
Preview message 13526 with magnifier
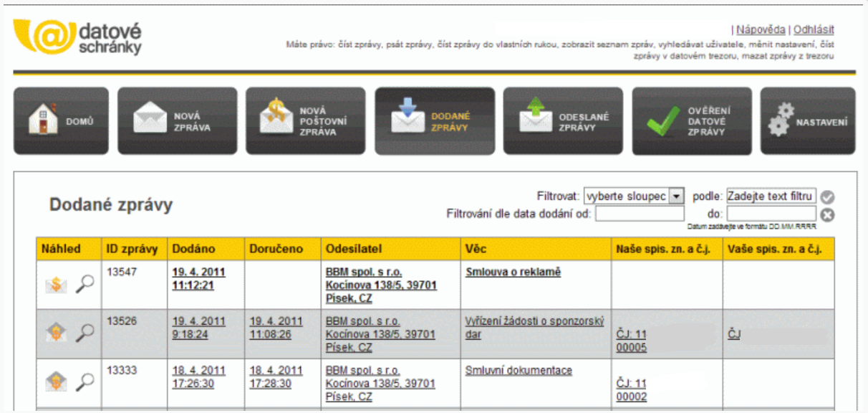click(x=85, y=333)
